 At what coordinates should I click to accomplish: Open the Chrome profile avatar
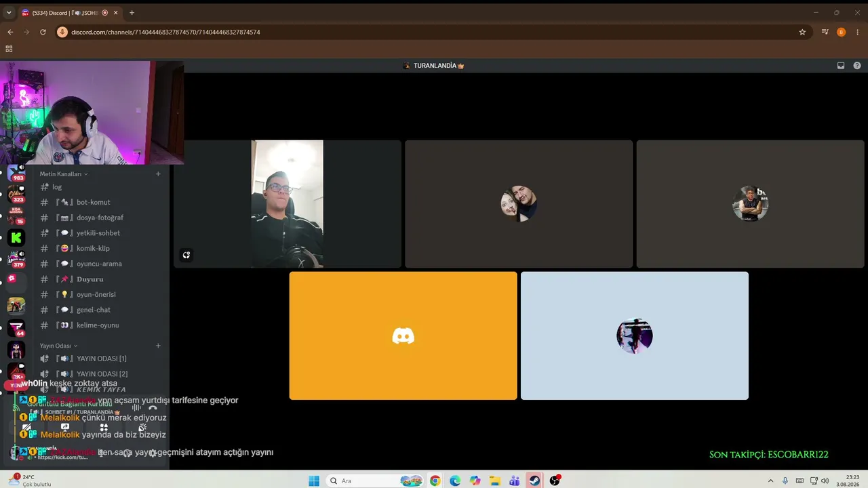(842, 32)
